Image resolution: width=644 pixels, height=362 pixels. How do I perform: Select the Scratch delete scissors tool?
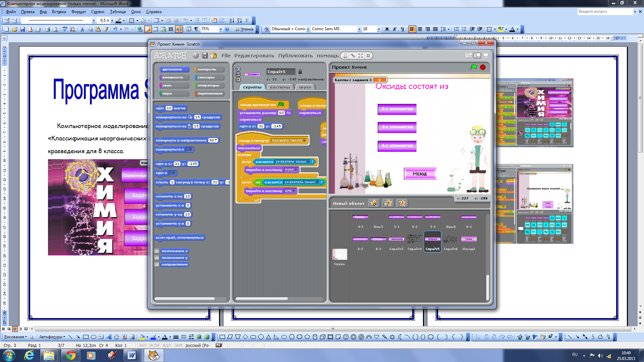click(353, 56)
